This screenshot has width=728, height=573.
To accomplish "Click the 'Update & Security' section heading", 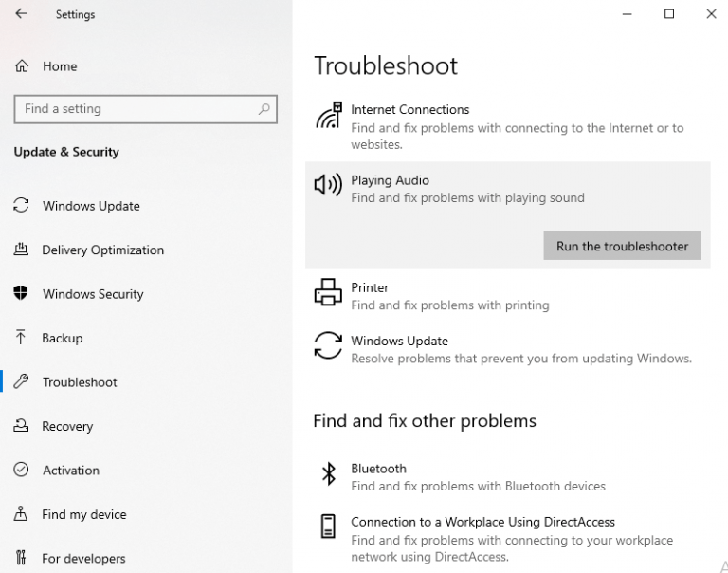I will [x=66, y=152].
